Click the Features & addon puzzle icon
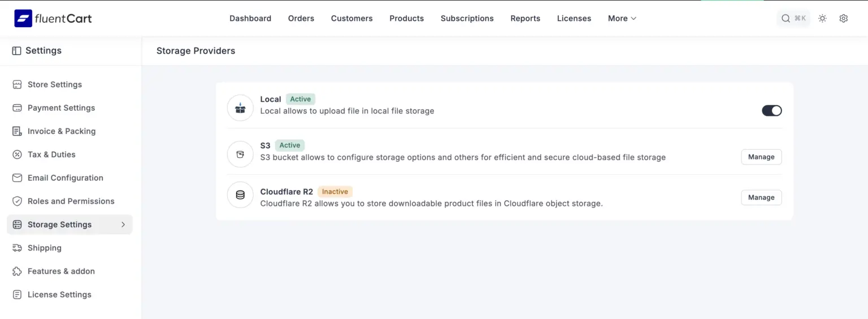The image size is (868, 319). [x=17, y=271]
